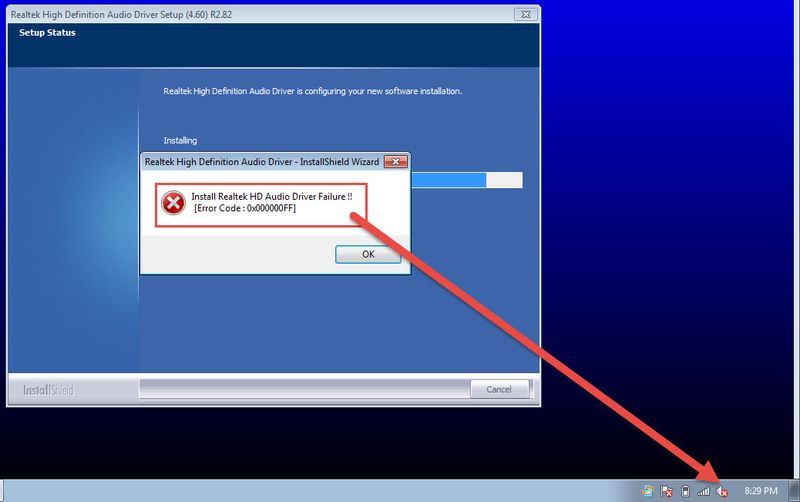The width and height of the screenshot is (800, 502).
Task: Click the red error icon in the dialog
Action: (173, 203)
